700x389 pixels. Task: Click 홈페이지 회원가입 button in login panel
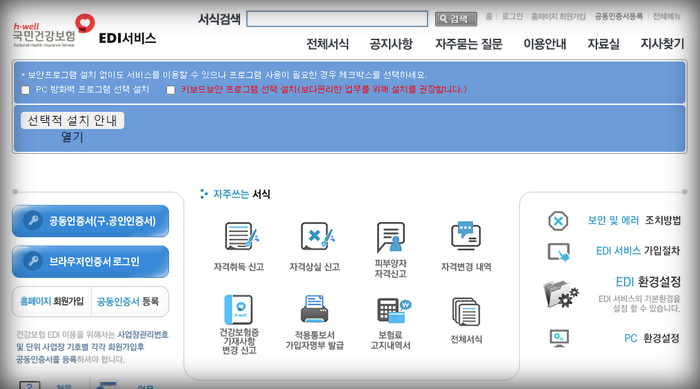click(x=52, y=301)
